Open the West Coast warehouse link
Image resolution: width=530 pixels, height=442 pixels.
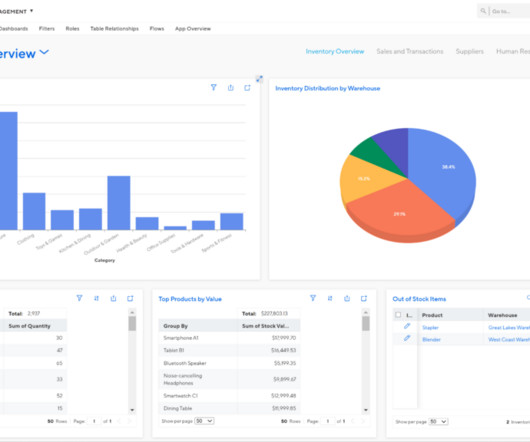tap(509, 340)
